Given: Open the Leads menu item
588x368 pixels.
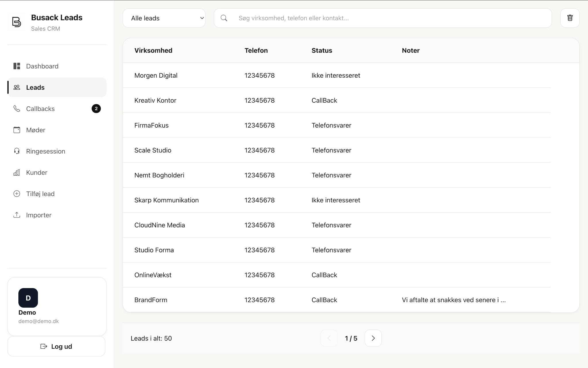Looking at the screenshot, I should 57,87.
